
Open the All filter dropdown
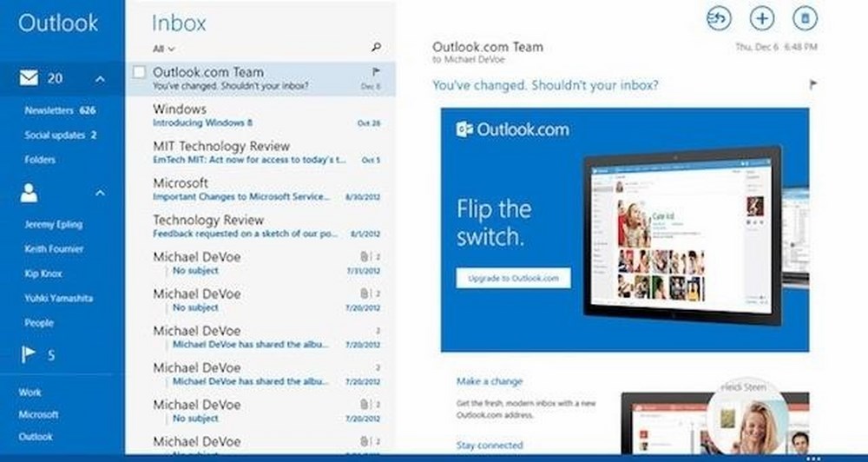(x=164, y=49)
